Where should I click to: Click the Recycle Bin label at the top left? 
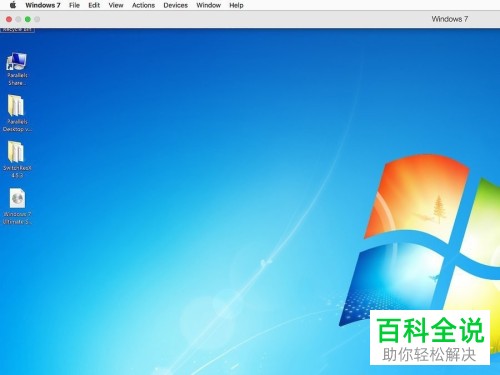pos(17,30)
